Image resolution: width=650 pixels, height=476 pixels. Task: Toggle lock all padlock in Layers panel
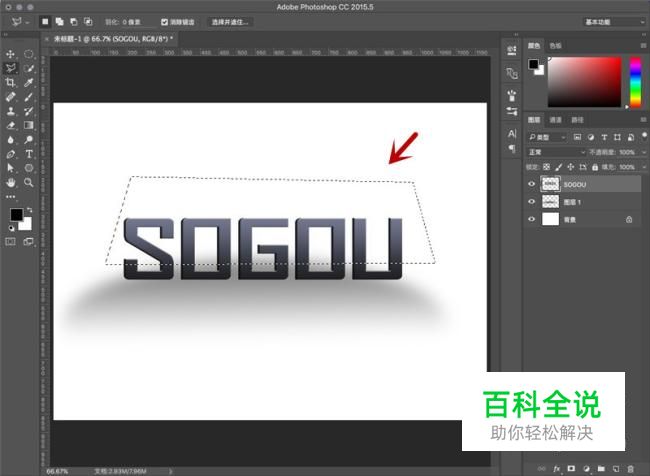click(595, 167)
